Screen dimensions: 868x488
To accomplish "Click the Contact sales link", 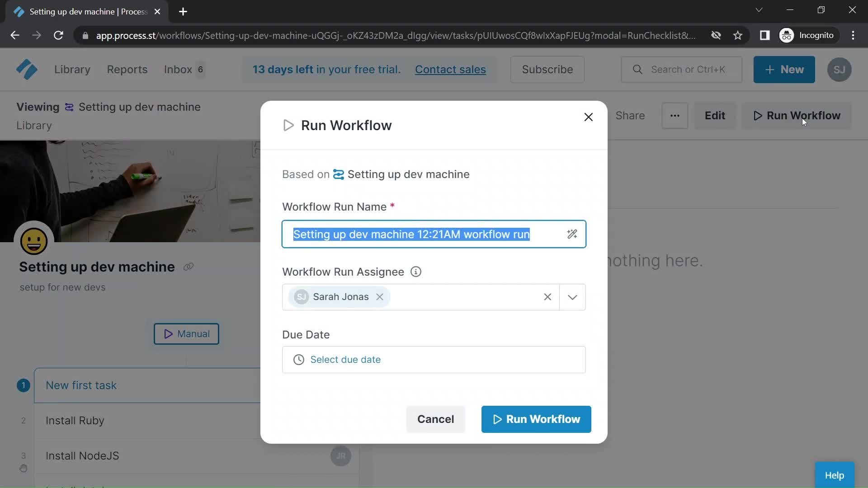I will pos(449,70).
